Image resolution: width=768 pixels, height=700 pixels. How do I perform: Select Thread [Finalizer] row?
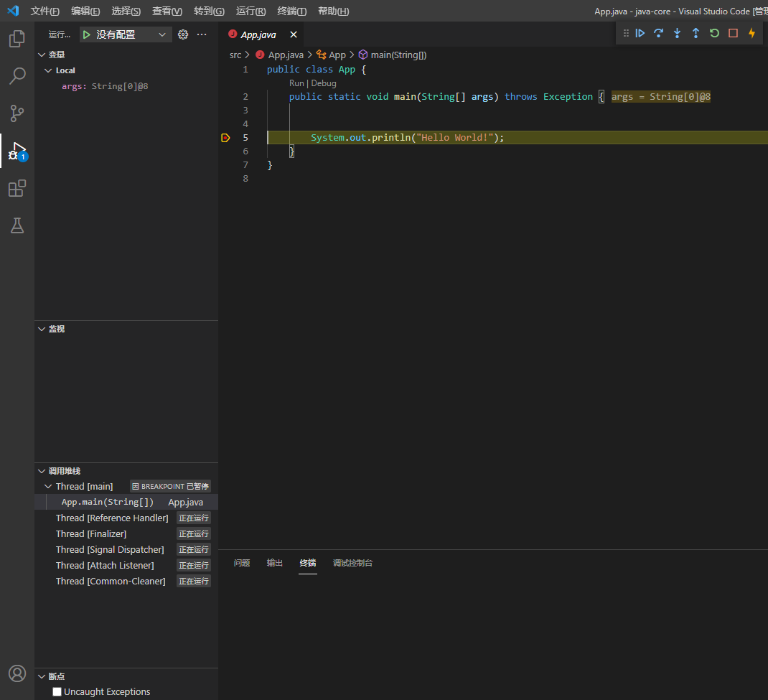[126, 534]
